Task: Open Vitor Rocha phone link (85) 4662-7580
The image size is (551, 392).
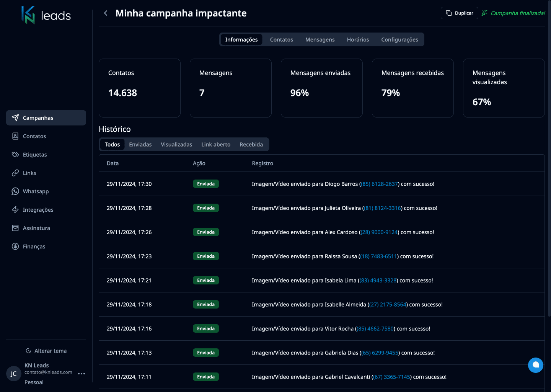Action: click(x=375, y=328)
